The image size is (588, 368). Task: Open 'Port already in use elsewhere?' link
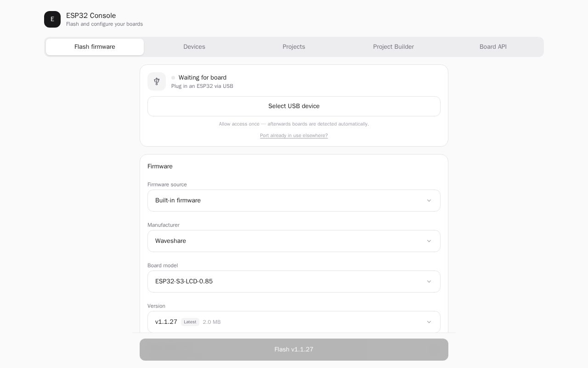[294, 136]
